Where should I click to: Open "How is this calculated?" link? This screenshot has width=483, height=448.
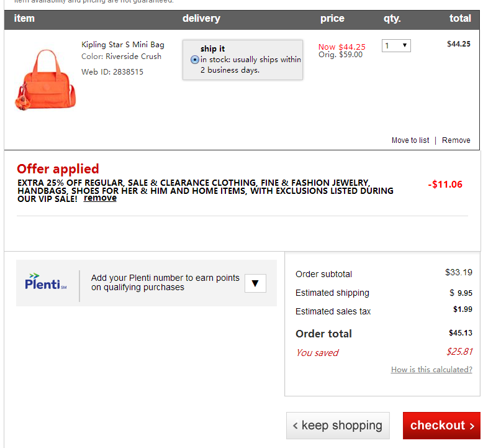tap(431, 370)
